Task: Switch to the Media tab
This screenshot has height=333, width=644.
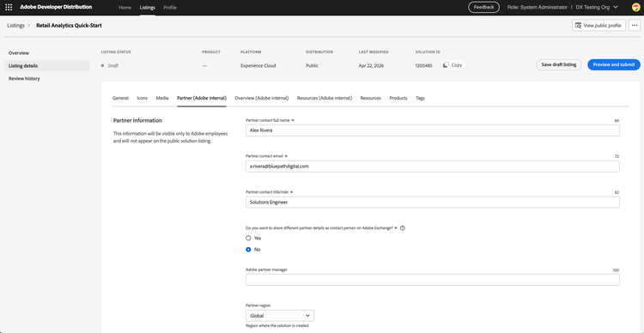Action: point(162,98)
